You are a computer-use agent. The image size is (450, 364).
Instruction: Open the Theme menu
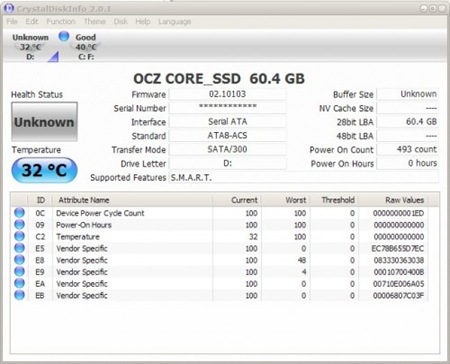coord(95,22)
